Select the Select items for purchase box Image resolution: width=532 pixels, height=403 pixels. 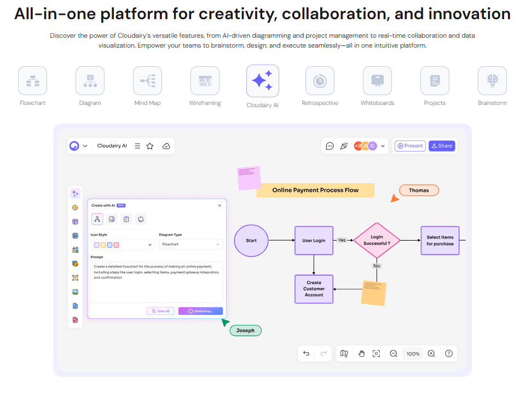[440, 241]
